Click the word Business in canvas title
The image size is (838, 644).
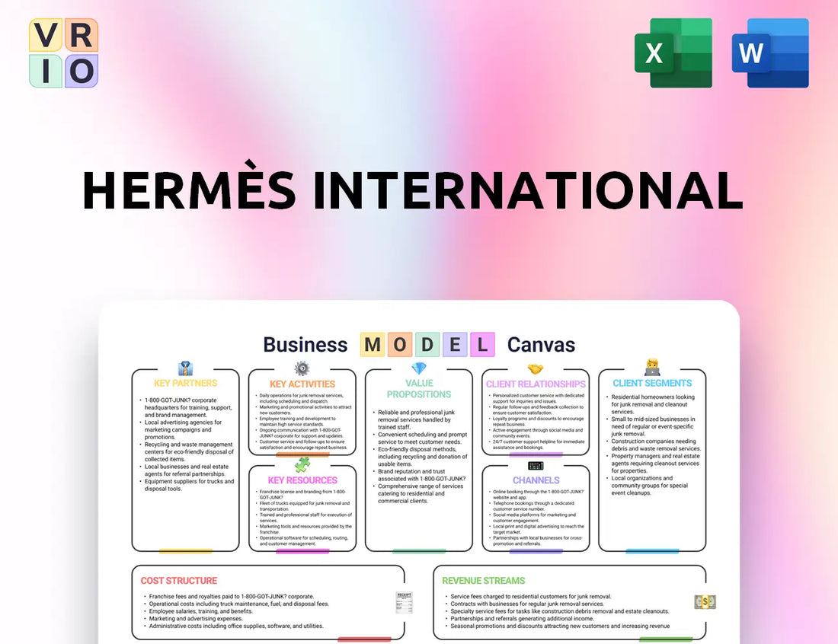pos(305,345)
